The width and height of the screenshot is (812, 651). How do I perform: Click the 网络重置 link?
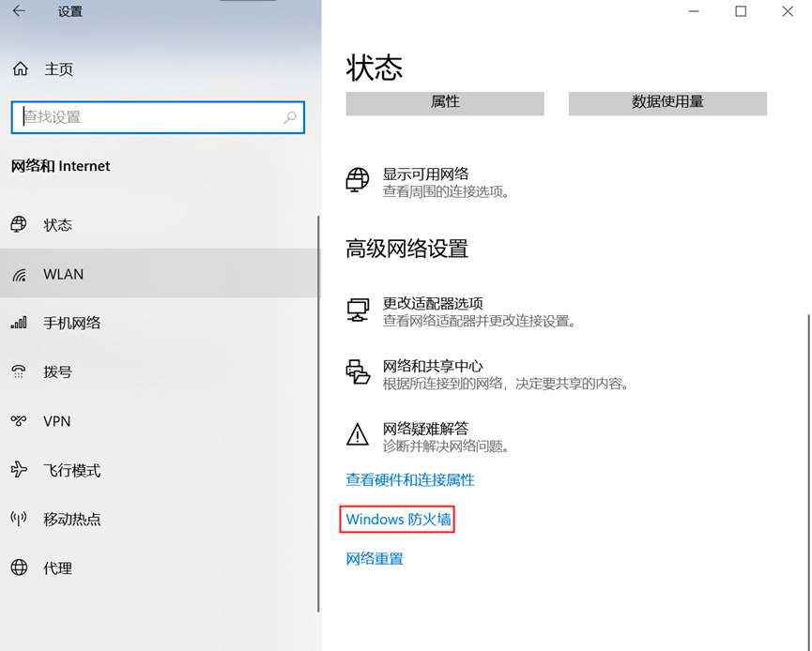click(374, 557)
